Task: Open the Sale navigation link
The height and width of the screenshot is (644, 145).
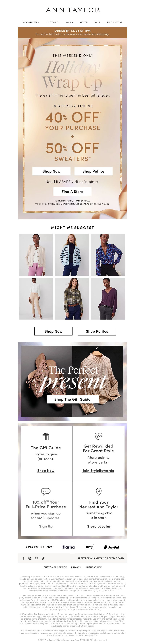Action: tap(97, 22)
